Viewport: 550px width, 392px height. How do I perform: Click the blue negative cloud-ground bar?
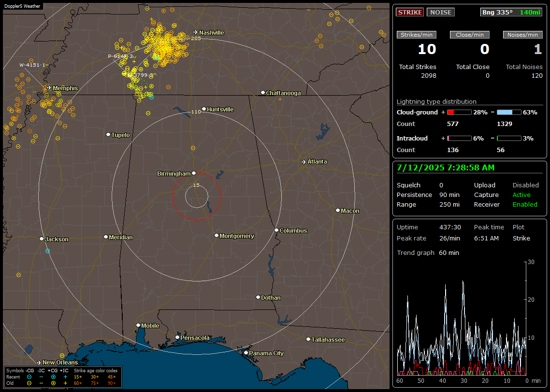tap(509, 112)
